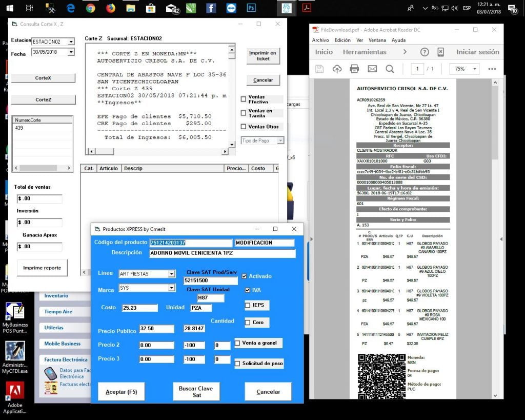The image size is (525, 420).
Task: Open Ventana menu in Acrobat
Action: (377, 40)
